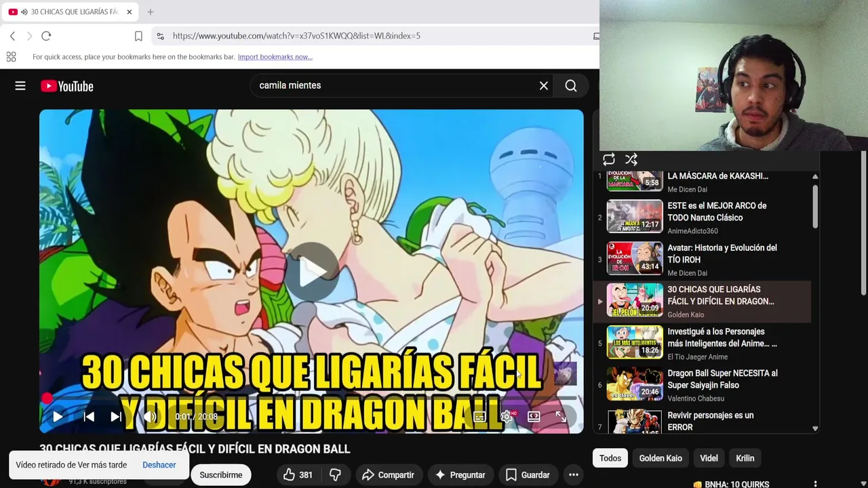Reload the page with the refresh icon
Screen dimensions: 868x488
pyautogui.click(x=46, y=36)
